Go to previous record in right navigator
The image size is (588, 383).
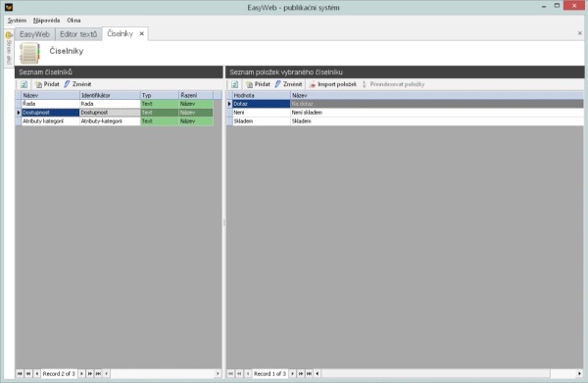coord(248,373)
